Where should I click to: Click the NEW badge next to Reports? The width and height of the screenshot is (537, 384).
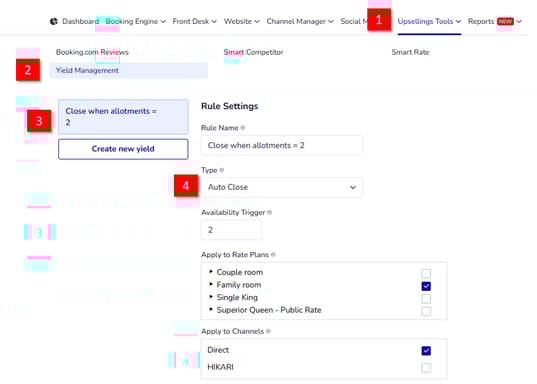click(505, 21)
